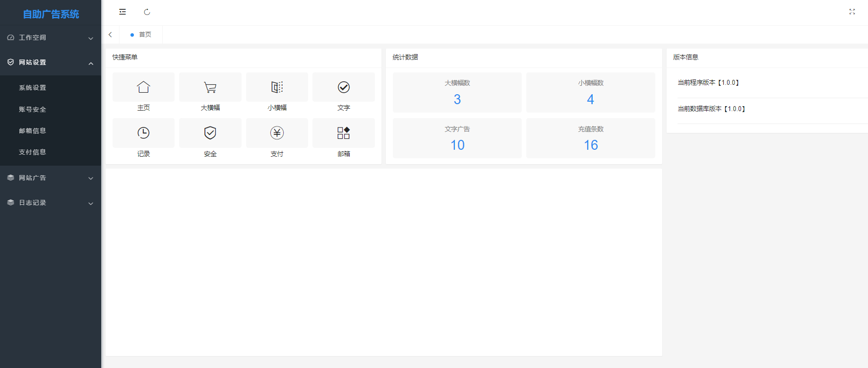The height and width of the screenshot is (368, 868).
Task: Open 系统设置 submenu item
Action: pyautogui.click(x=33, y=88)
